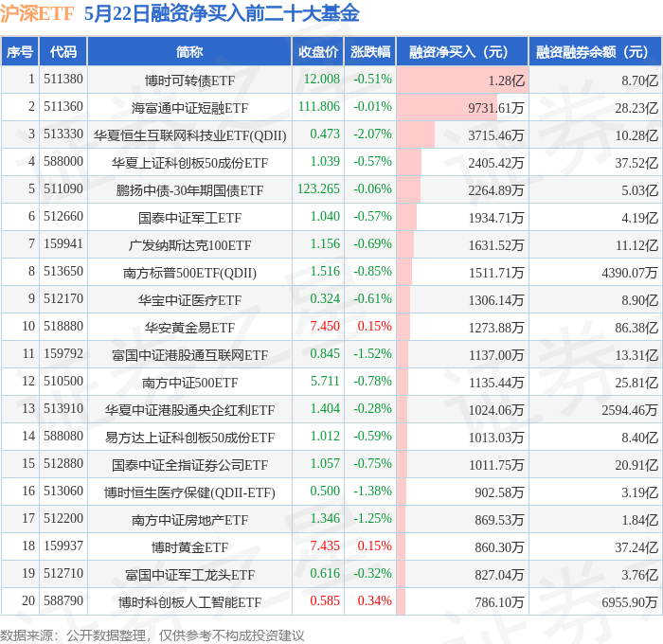Click the balance 86.38亿
This screenshot has height=644, width=663.
(x=636, y=328)
